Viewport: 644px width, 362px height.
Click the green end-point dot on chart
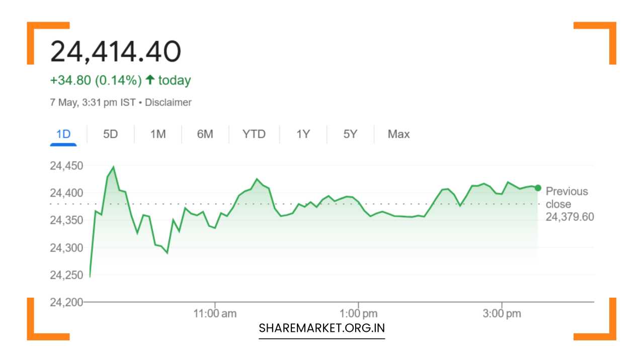[538, 188]
